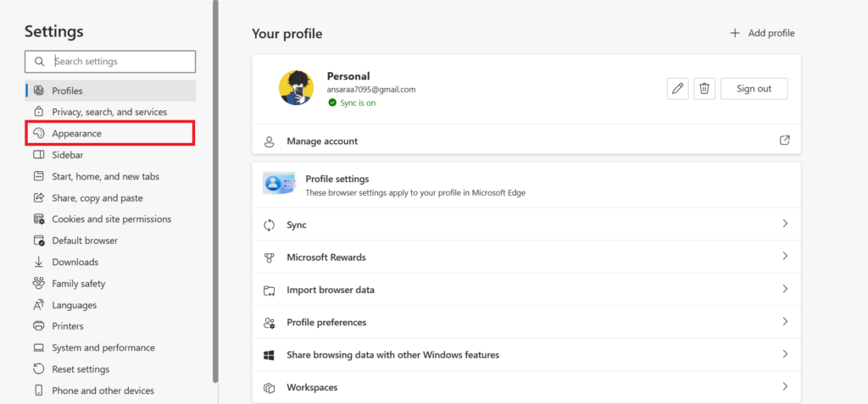Click the Share, copy and paste icon
This screenshot has width=868, height=404.
(x=39, y=197)
